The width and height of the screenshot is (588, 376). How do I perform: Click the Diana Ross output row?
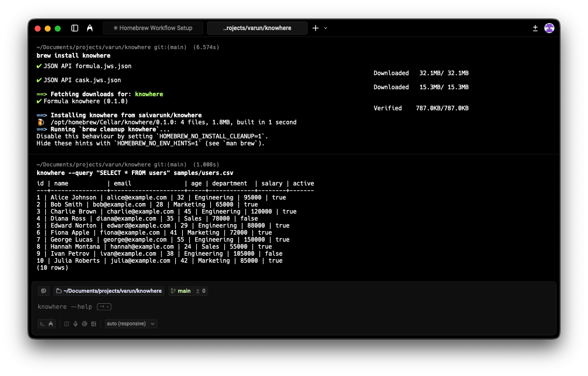147,219
